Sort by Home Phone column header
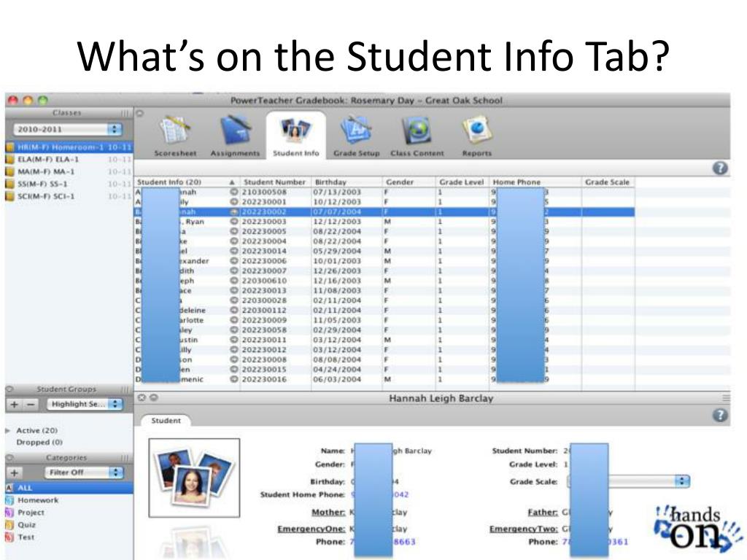The width and height of the screenshot is (747, 560). (535, 182)
